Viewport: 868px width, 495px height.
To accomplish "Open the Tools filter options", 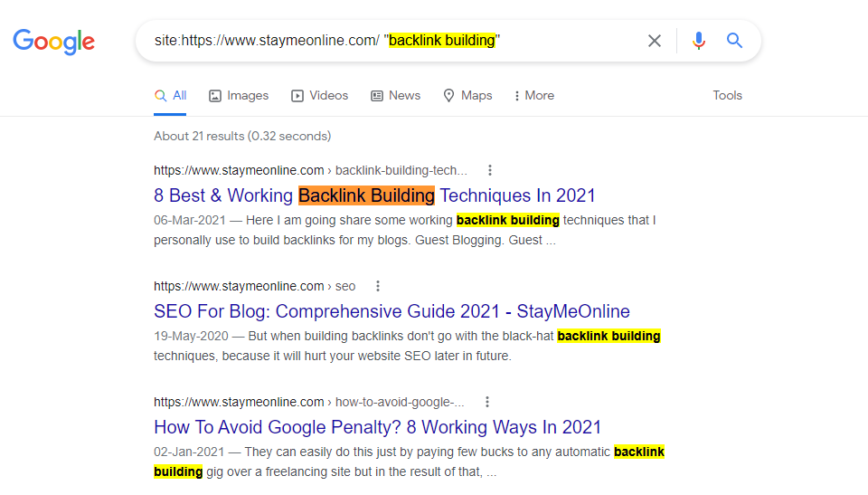I will point(727,95).
